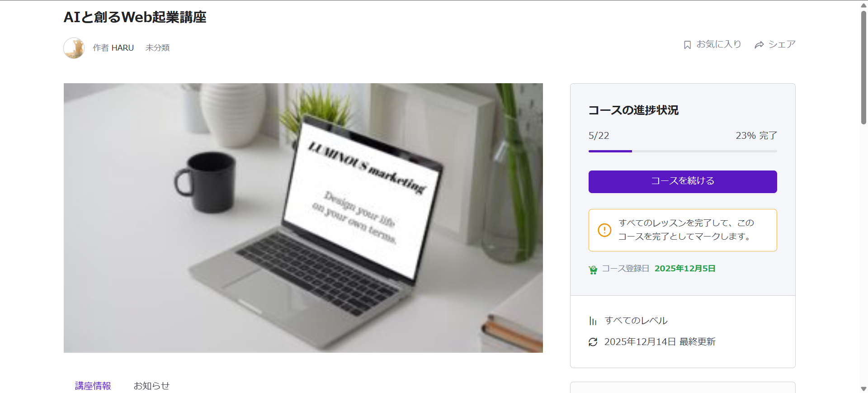Click the コースを続ける button
868x393 pixels.
pos(683,182)
